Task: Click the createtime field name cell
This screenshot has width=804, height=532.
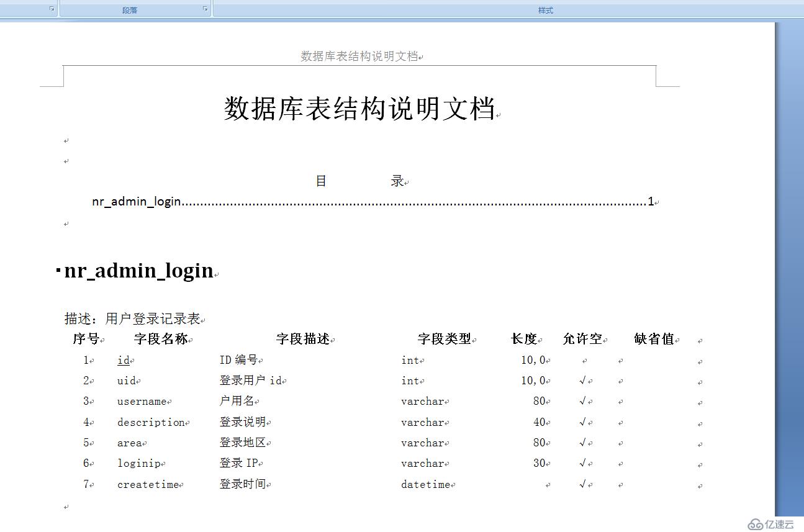Action: pos(148,484)
